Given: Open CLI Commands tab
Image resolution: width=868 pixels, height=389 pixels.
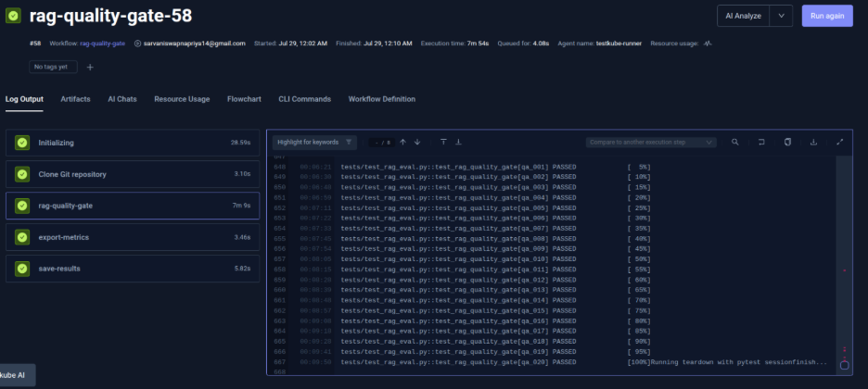Looking at the screenshot, I should coord(304,99).
